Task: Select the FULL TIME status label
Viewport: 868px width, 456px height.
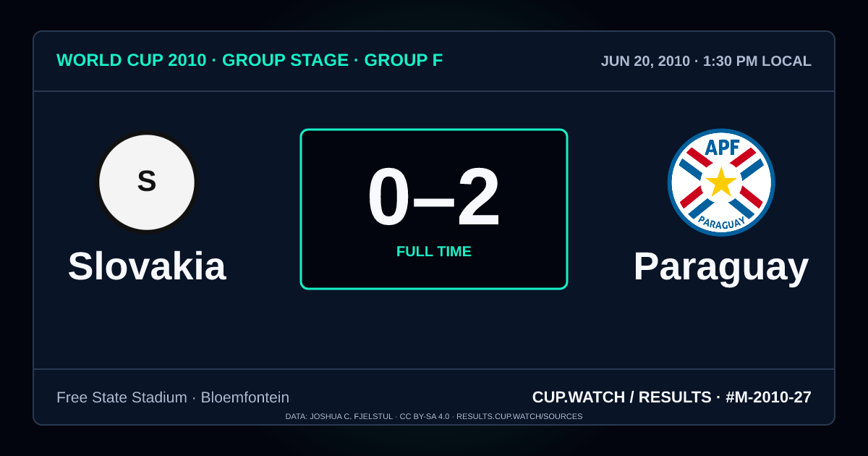Action: pos(434,251)
